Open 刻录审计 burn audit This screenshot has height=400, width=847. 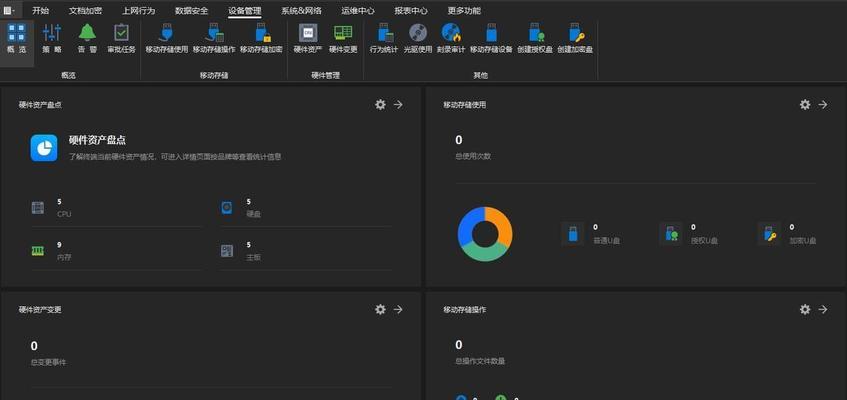coord(451,38)
